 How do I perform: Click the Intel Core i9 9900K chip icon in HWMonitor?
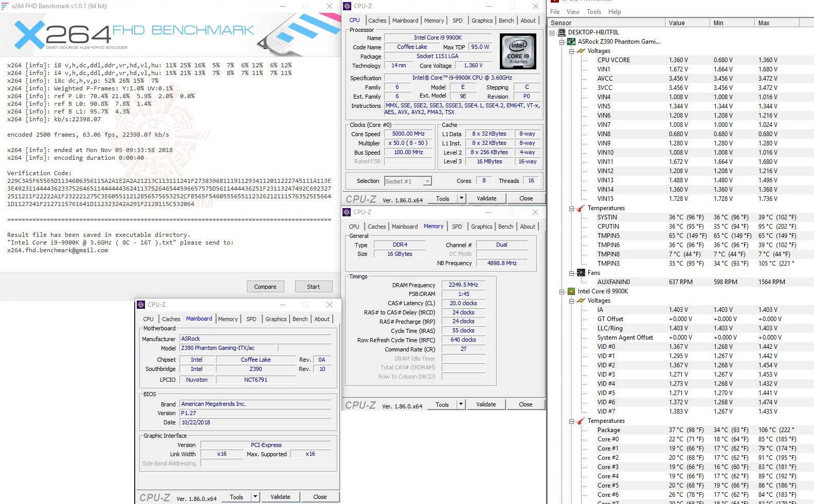(x=571, y=291)
